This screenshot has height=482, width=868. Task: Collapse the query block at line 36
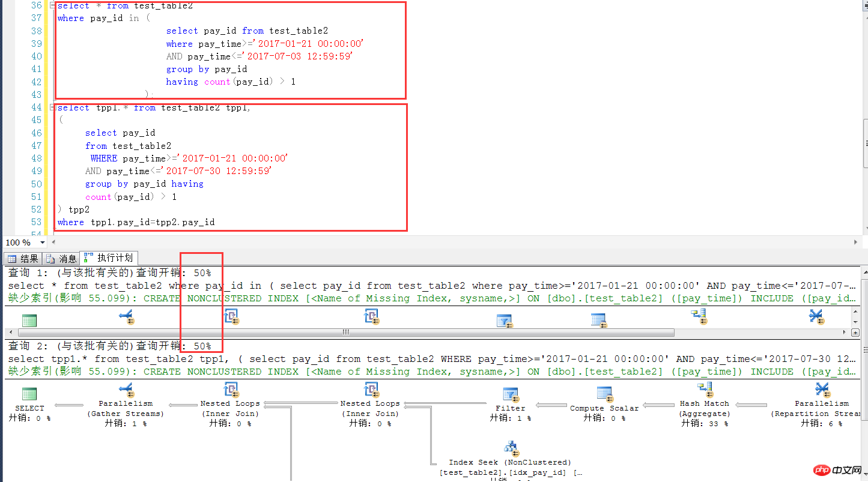(52, 5)
